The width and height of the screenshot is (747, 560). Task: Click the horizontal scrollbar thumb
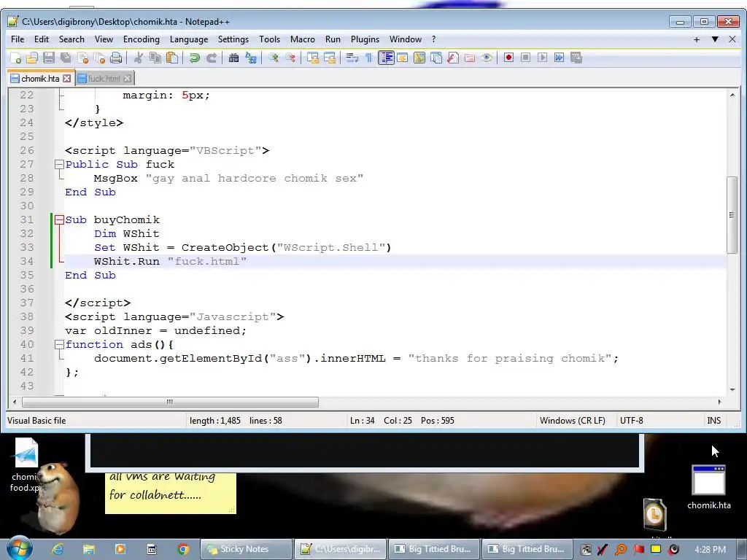170,402
